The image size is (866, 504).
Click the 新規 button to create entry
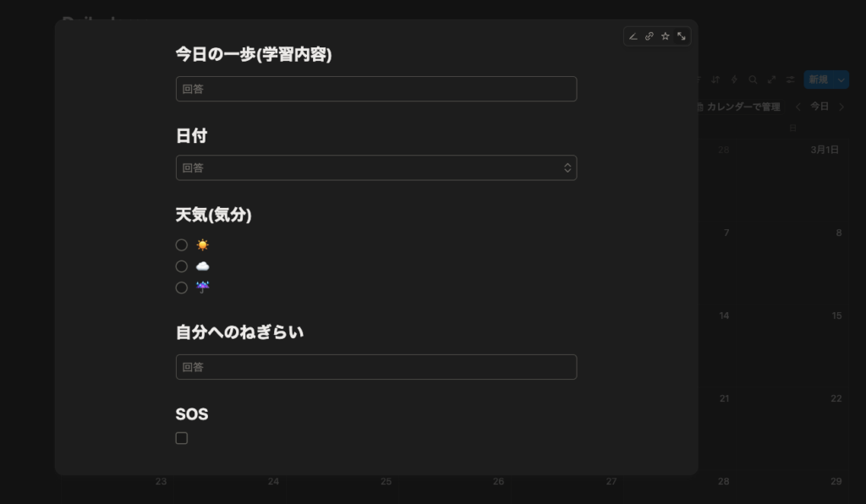pyautogui.click(x=819, y=79)
